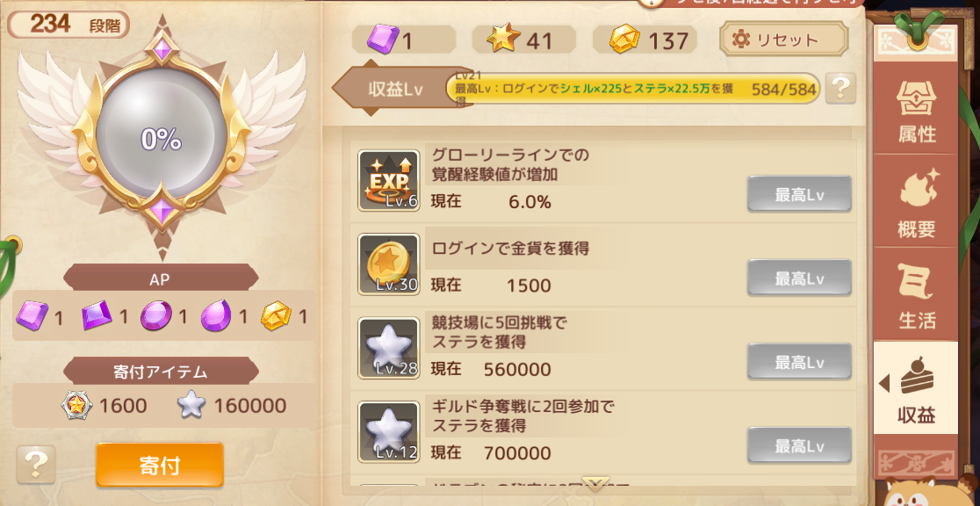This screenshot has width=980, height=506.
Task: Click the orange 寄付 donate button
Action: [159, 465]
